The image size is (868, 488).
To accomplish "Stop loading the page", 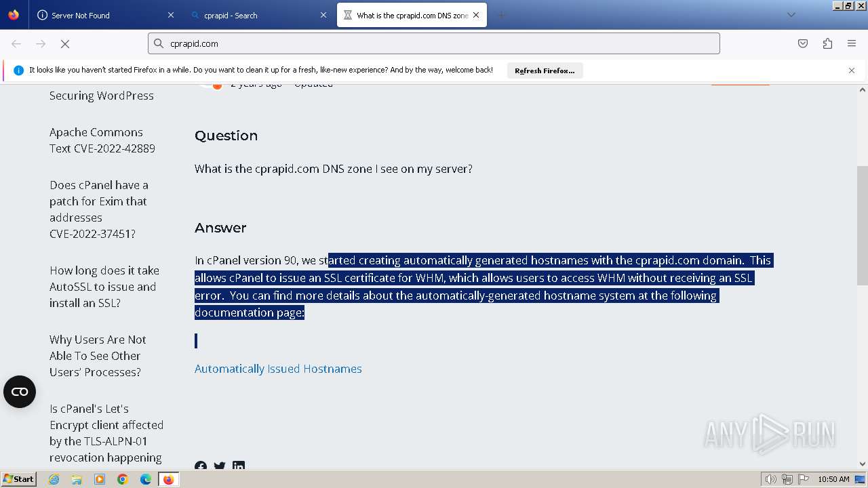I will [x=65, y=43].
